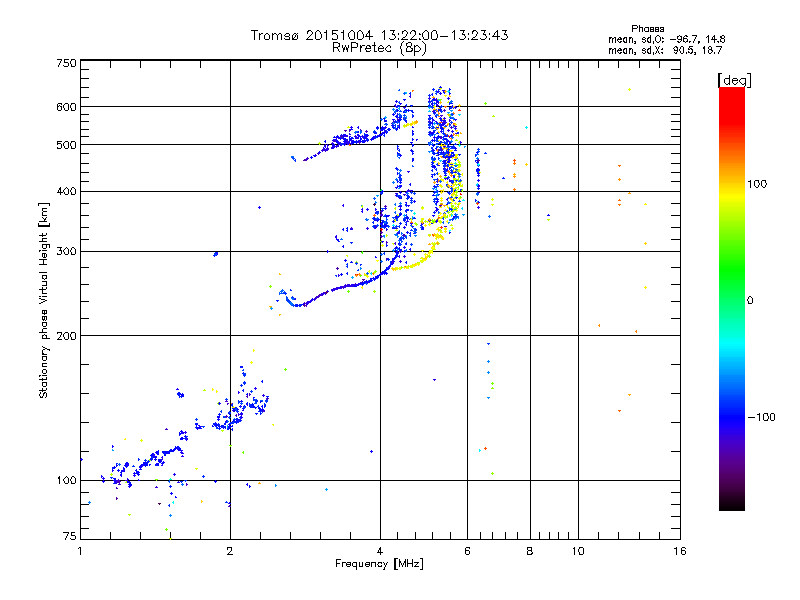Click the y-axis tick label "750"

coord(66,63)
